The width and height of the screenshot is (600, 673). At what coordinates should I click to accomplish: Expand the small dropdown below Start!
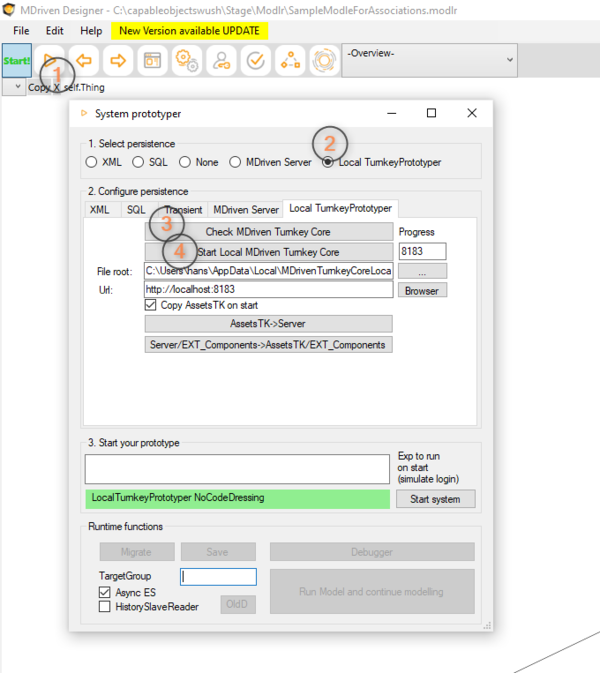(x=14, y=87)
